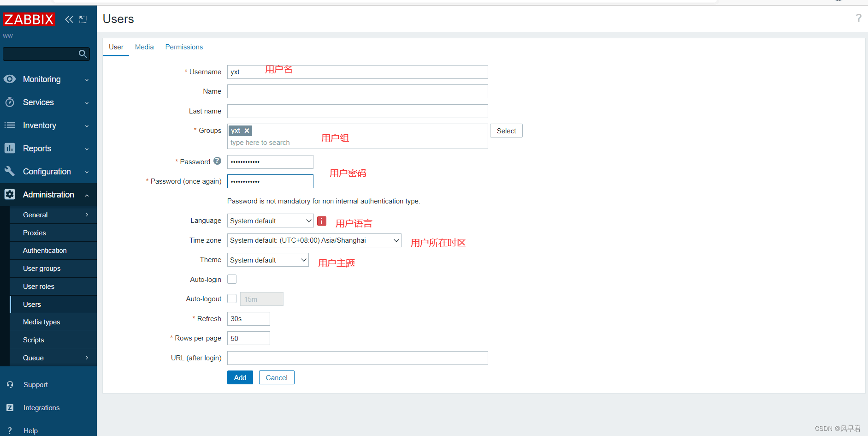The image size is (868, 436).
Task: Open Authentication in Administration menu
Action: pyautogui.click(x=53, y=251)
